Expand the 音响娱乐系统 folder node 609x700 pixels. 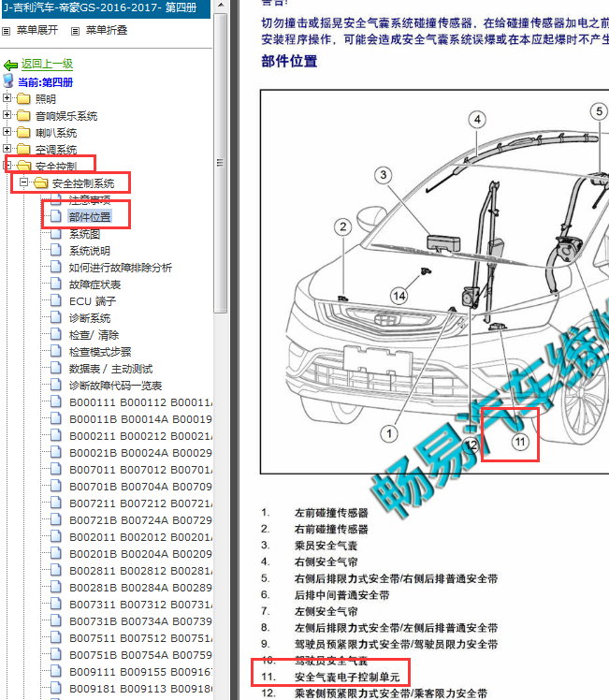(x=7, y=115)
